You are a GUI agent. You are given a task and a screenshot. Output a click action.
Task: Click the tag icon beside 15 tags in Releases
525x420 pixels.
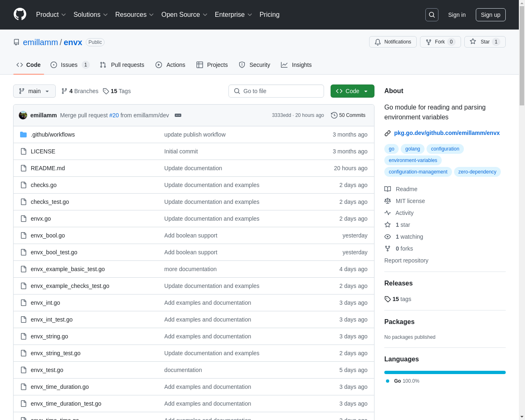[x=388, y=299]
